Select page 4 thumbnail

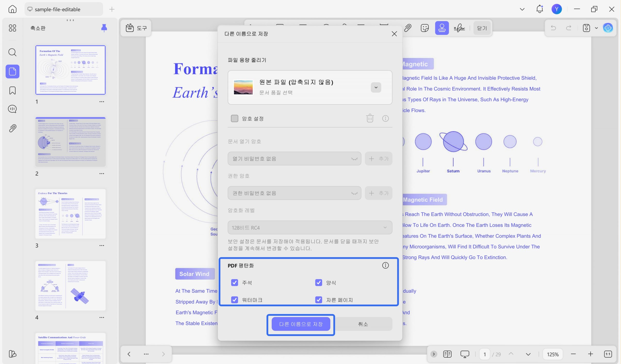(x=71, y=285)
